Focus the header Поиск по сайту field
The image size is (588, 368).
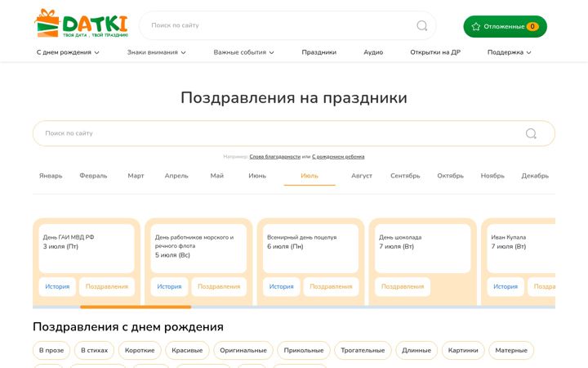point(287,25)
